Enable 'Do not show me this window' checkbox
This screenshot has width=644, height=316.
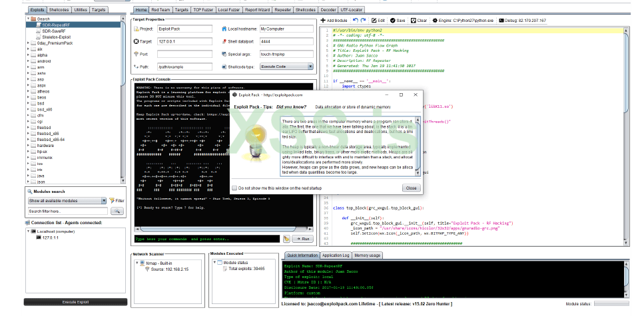[x=234, y=188]
